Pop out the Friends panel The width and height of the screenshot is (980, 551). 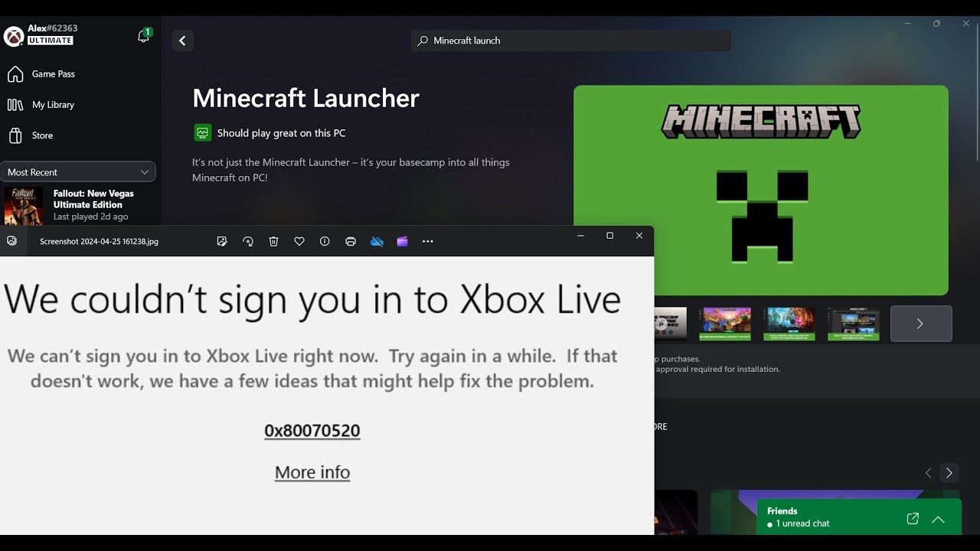(x=913, y=519)
